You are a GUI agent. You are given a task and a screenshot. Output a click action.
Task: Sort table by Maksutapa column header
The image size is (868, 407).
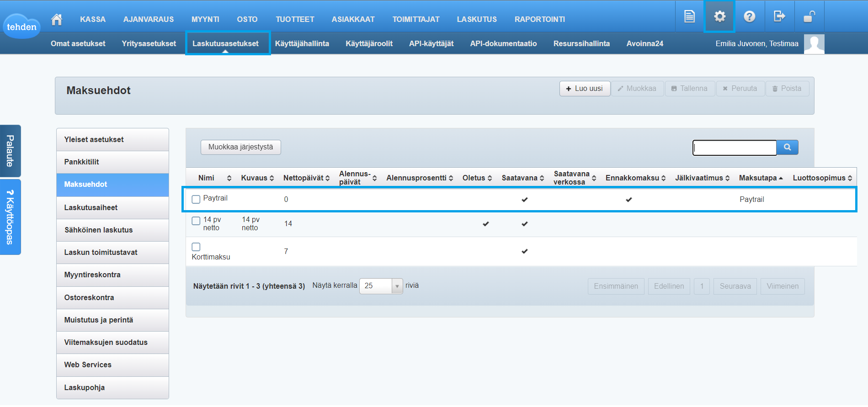coord(760,178)
